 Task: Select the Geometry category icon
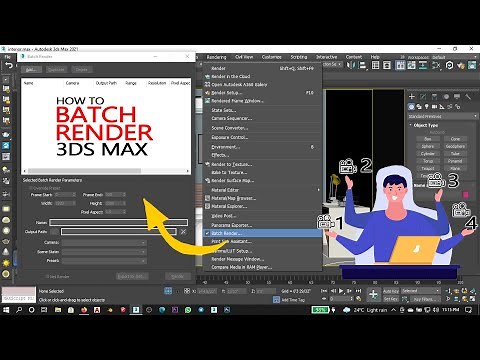411,107
